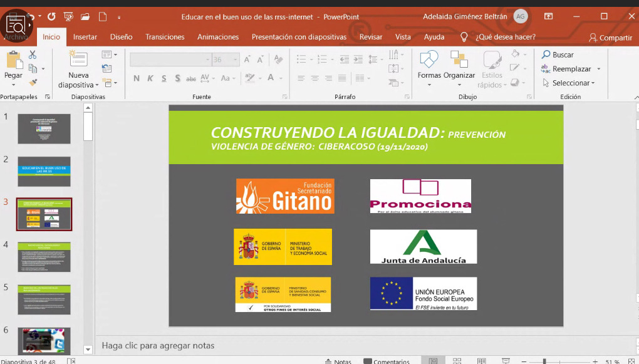Click the Cut scissors icon
The width and height of the screenshot is (639, 364).
tap(33, 55)
